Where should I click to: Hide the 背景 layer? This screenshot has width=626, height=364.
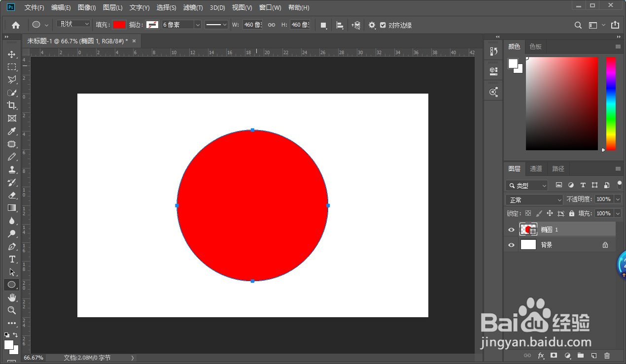tap(511, 245)
